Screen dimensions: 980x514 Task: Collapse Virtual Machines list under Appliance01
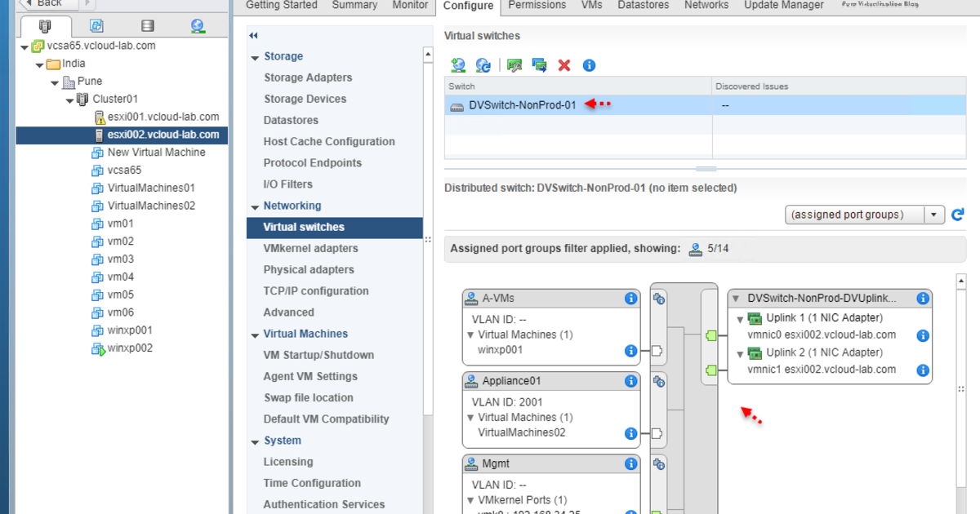click(x=470, y=418)
